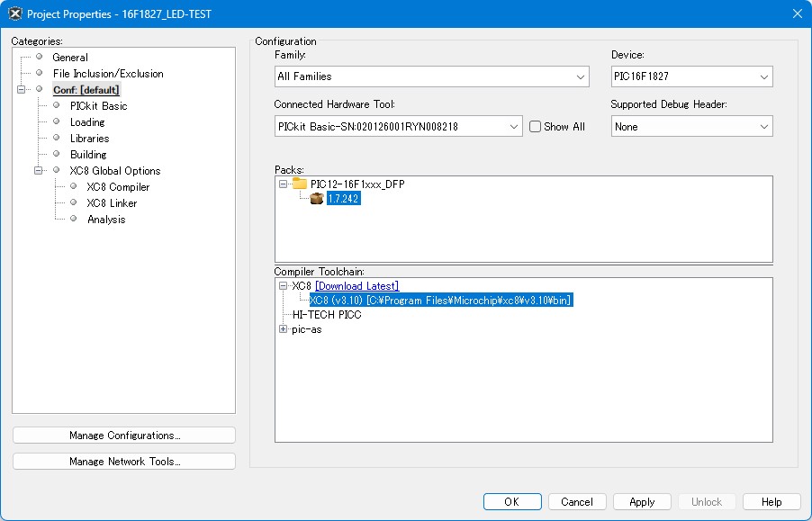Select the PICkit Basic category

(x=98, y=106)
